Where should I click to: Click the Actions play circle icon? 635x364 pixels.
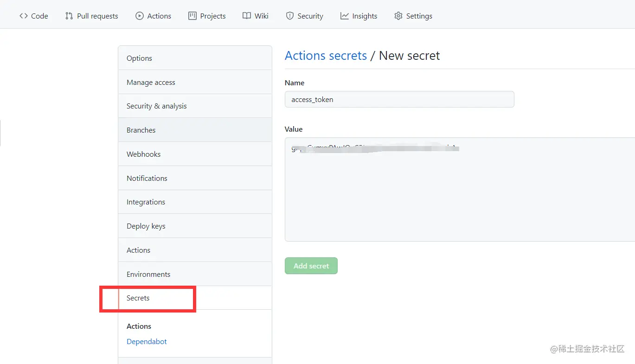139,16
